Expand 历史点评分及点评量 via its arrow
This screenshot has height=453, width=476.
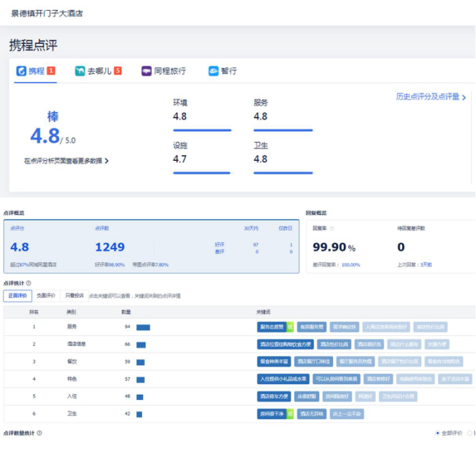[464, 97]
